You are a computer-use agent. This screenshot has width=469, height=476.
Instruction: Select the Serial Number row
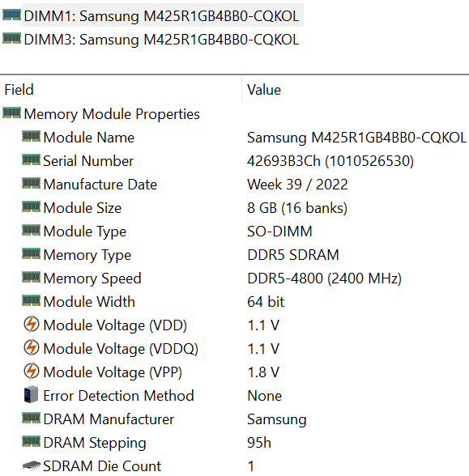[235, 160]
